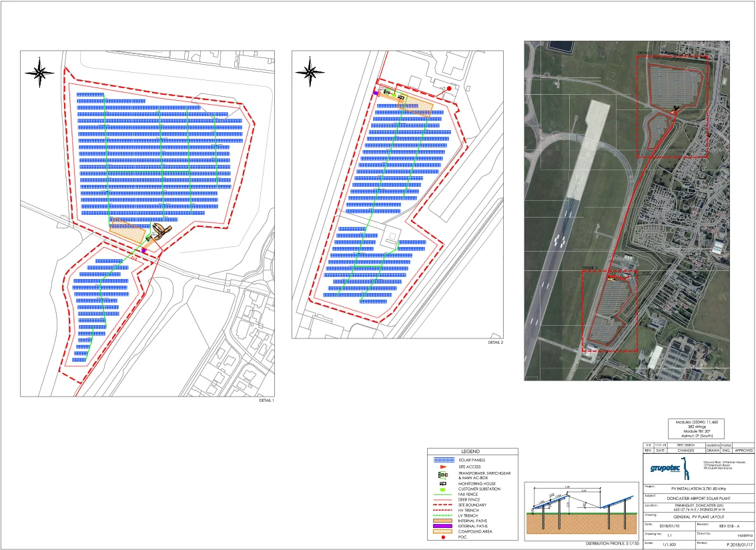The image size is (756, 550).
Task: Pick the purple external paths swatch in legend
Action: [x=442, y=526]
